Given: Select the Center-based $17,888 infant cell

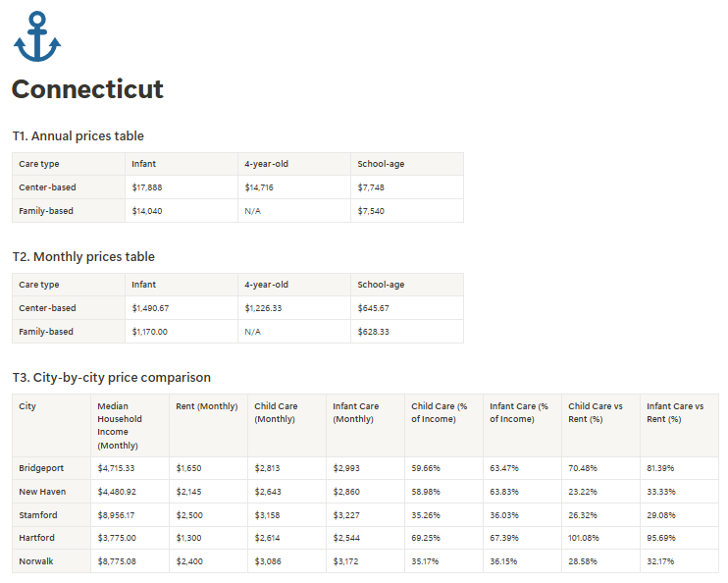Looking at the screenshot, I should tap(182, 187).
